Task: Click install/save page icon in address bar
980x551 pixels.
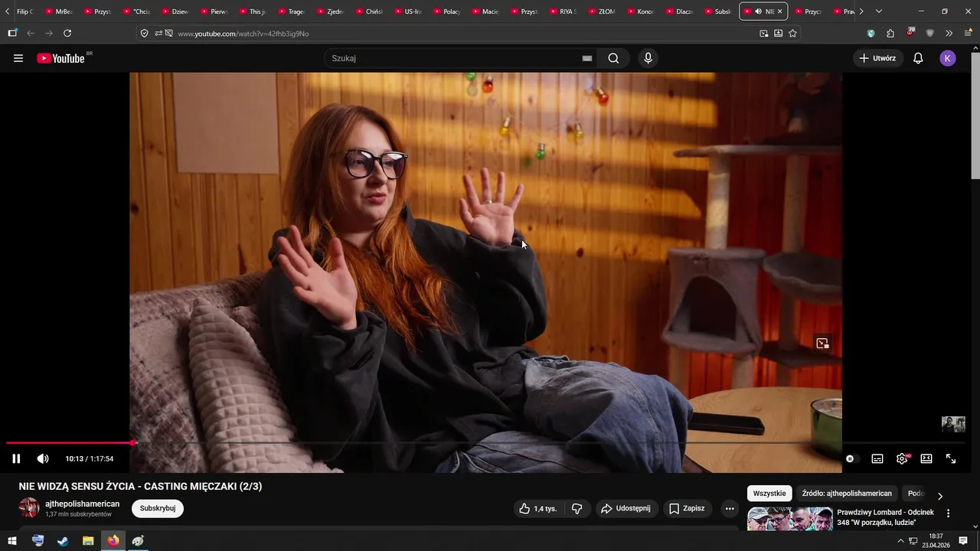Action: click(x=778, y=33)
